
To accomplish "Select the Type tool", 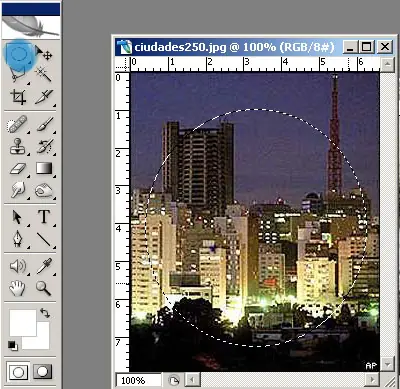I will (44, 217).
